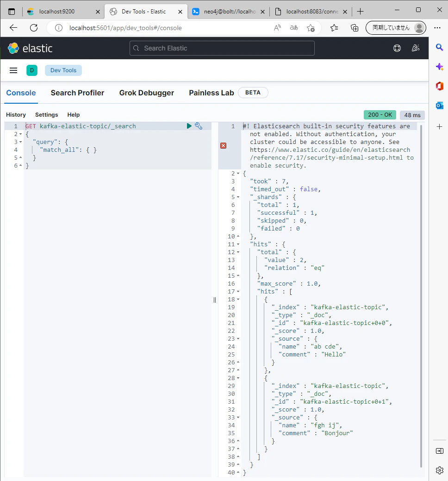Focus the Search Elastic field
Image resolution: width=448 pixels, height=481 pixels.
point(222,48)
